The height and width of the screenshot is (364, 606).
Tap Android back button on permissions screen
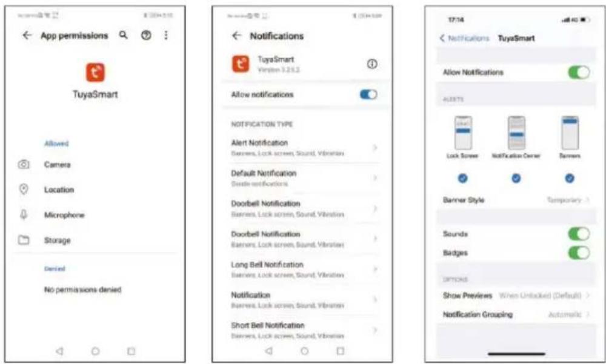pyautogui.click(x=59, y=351)
